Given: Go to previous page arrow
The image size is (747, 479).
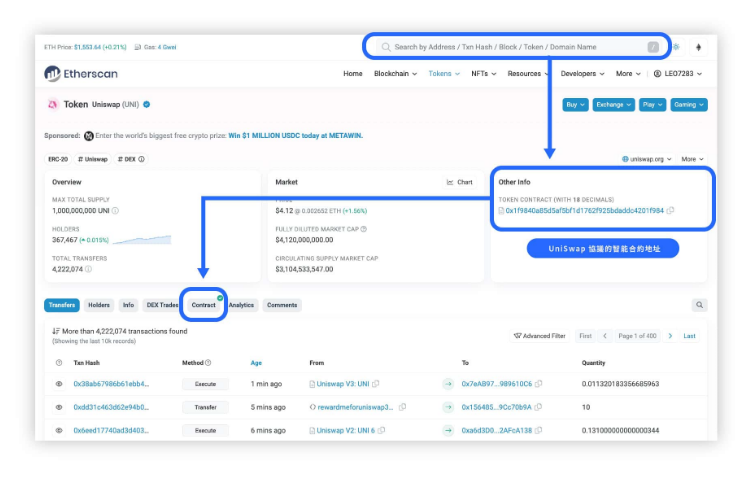Looking at the screenshot, I should click(x=605, y=336).
